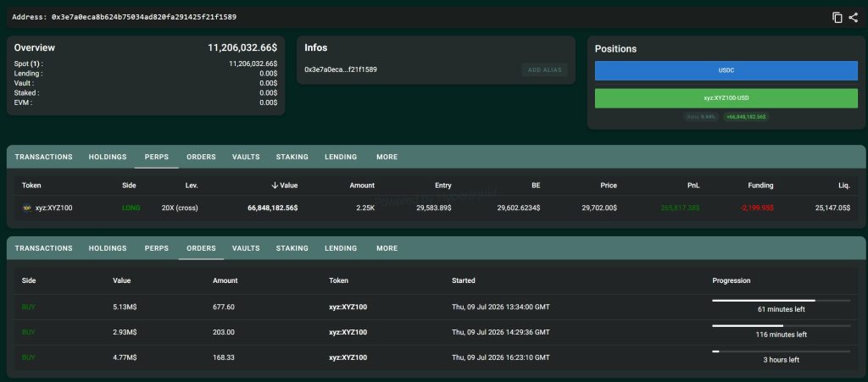Click the ADD ALIAS button
The height and width of the screenshot is (382, 868).
pos(545,70)
